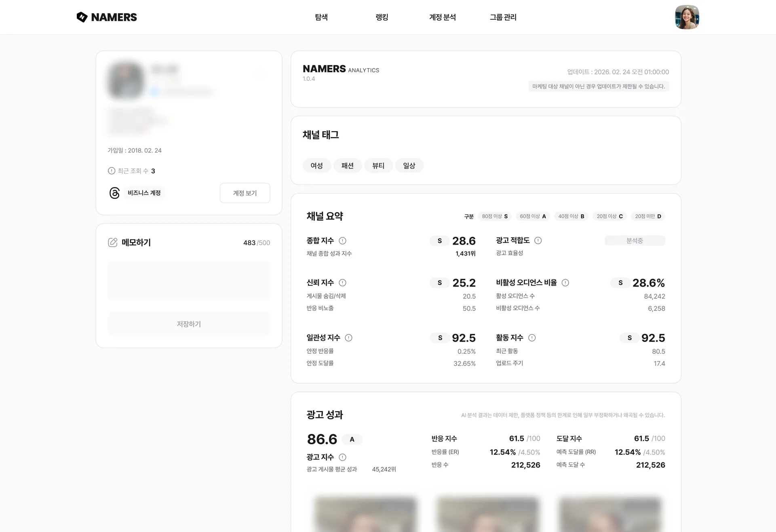
Task: Select the 패션 channel tag
Action: tap(348, 166)
